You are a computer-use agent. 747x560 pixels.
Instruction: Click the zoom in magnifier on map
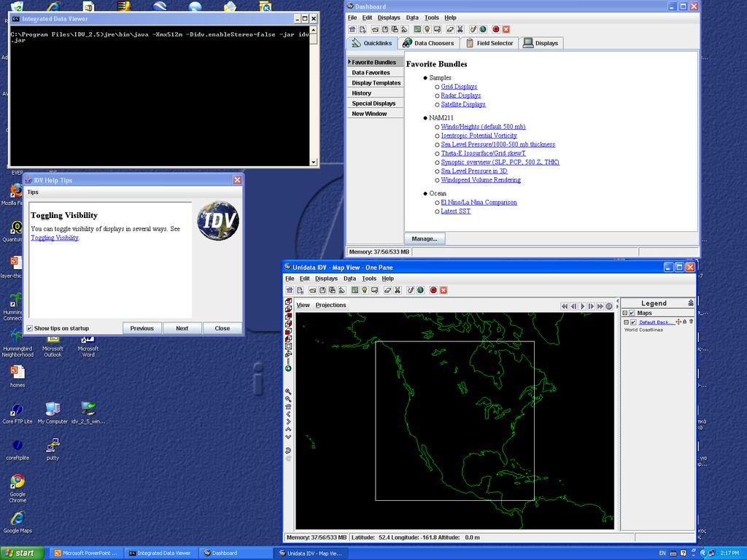pyautogui.click(x=288, y=392)
